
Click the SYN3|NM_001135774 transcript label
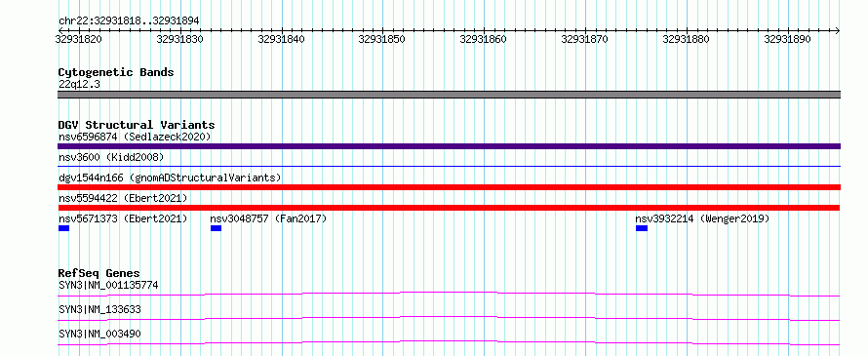(108, 286)
